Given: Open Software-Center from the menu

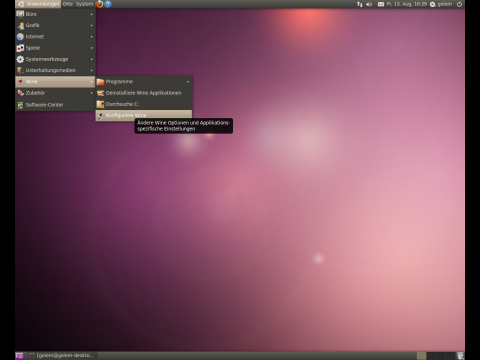Looking at the screenshot, I should [x=55, y=105].
